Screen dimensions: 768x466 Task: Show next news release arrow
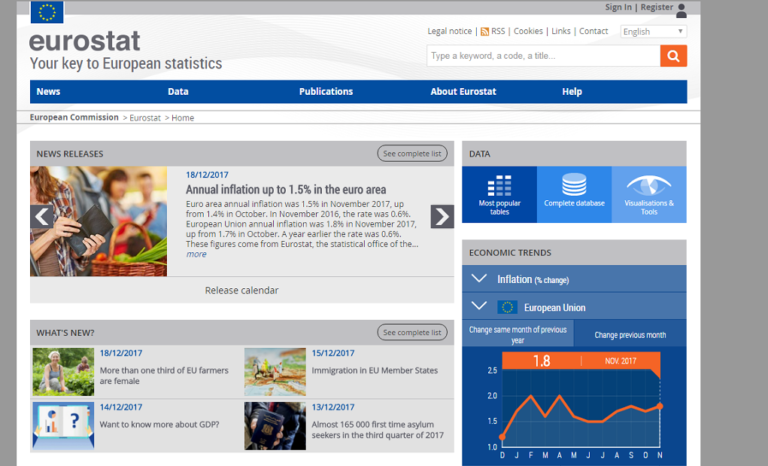(x=442, y=217)
